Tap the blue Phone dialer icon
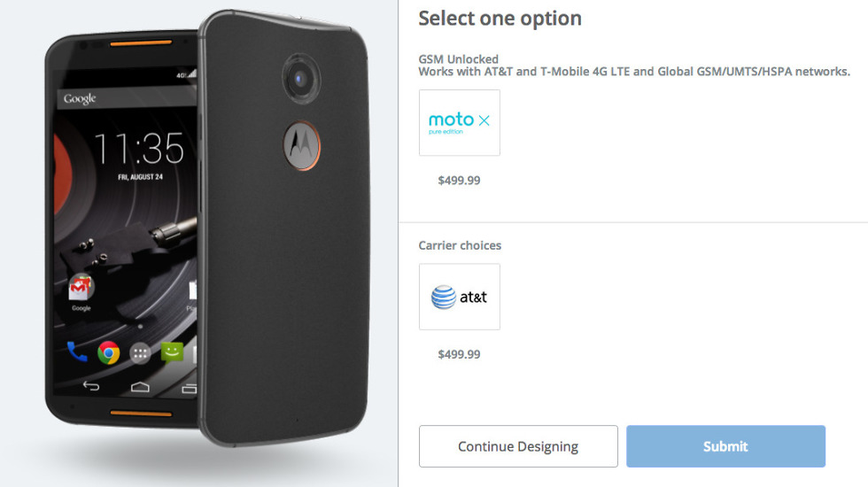Image resolution: width=868 pixels, height=487 pixels. click(78, 352)
